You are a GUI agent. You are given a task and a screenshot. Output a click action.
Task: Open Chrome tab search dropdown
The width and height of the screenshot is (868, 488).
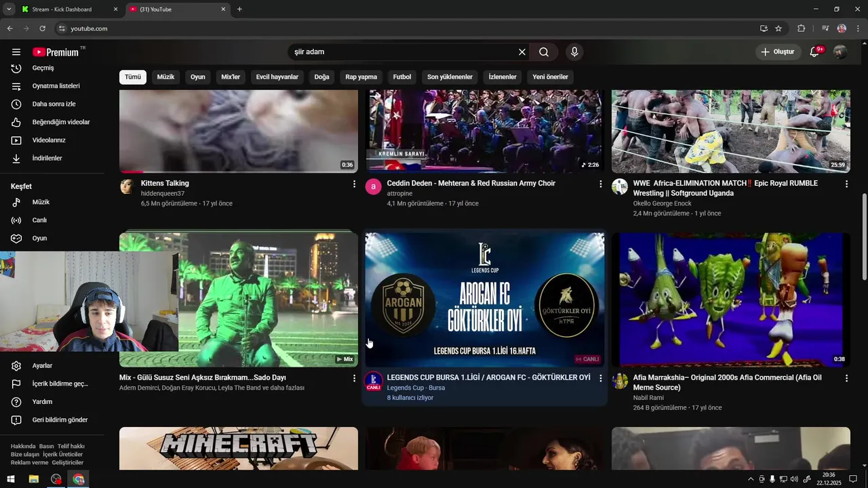9,9
